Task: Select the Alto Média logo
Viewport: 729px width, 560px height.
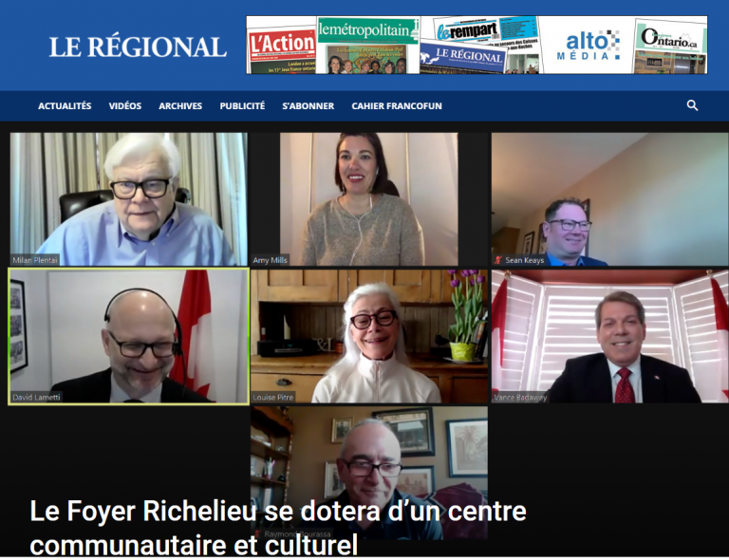Action: [x=589, y=45]
